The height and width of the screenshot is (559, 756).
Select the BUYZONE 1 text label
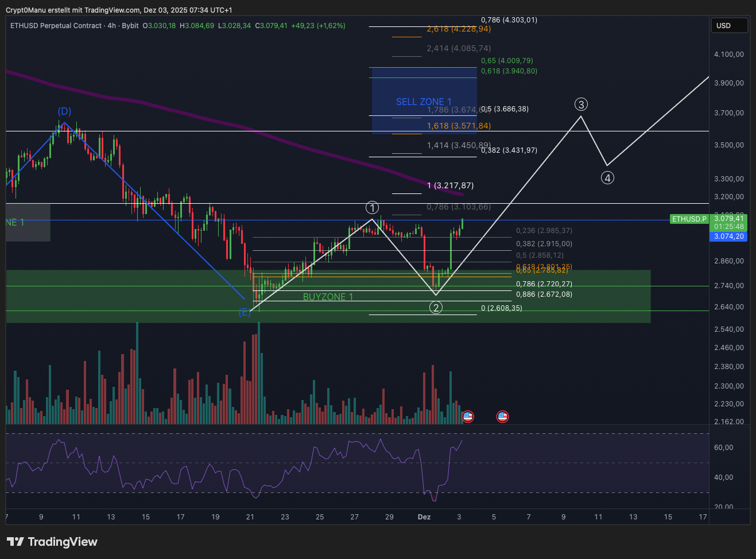[328, 297]
